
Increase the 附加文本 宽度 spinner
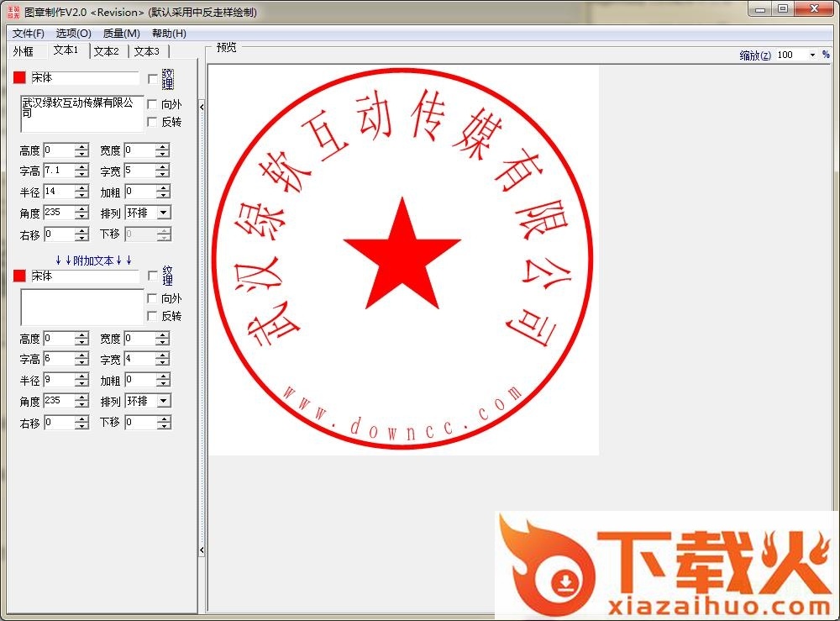pos(162,335)
